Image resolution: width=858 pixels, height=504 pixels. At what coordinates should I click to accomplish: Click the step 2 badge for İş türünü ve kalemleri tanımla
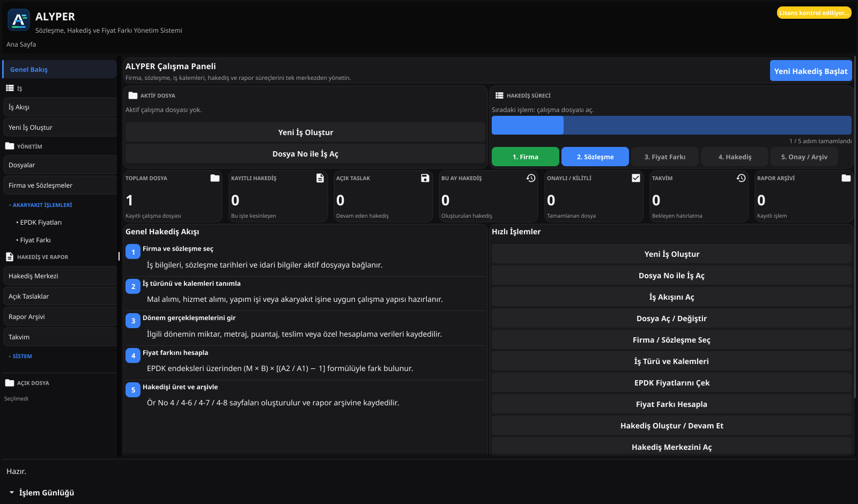(133, 286)
